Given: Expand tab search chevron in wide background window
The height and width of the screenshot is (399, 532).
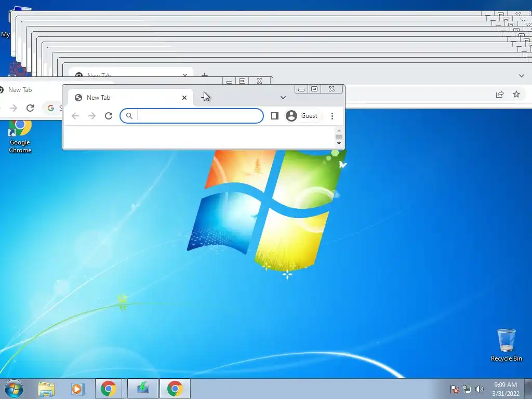Looking at the screenshot, I should [522, 76].
